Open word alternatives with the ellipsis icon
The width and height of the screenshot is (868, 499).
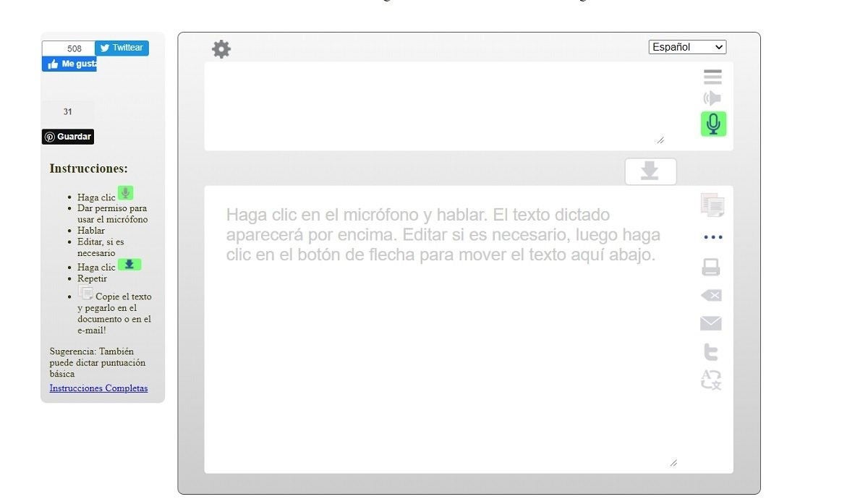(711, 236)
